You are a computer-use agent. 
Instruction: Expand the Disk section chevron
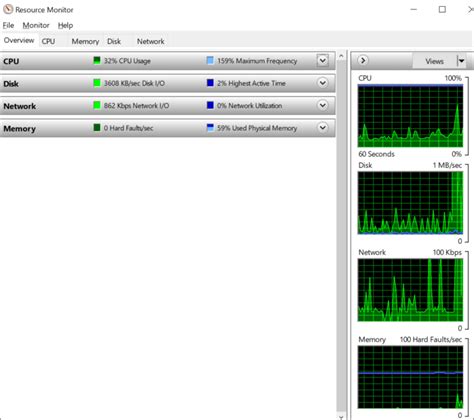pos(322,83)
